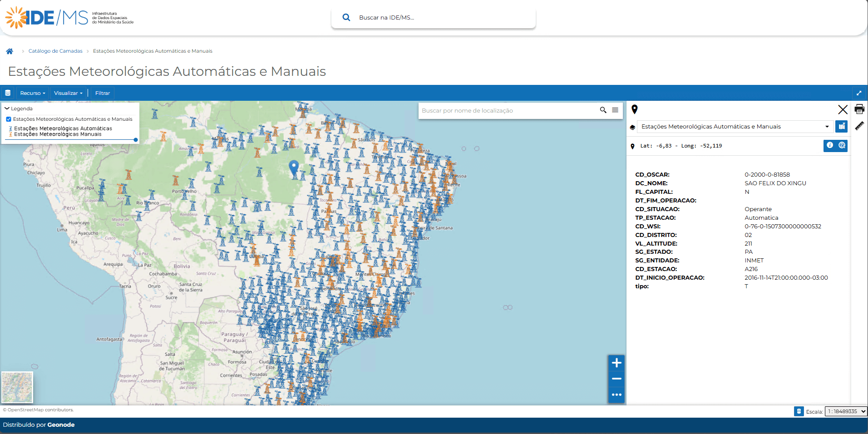
Task: Click the info button beside coordinates
Action: click(x=829, y=145)
